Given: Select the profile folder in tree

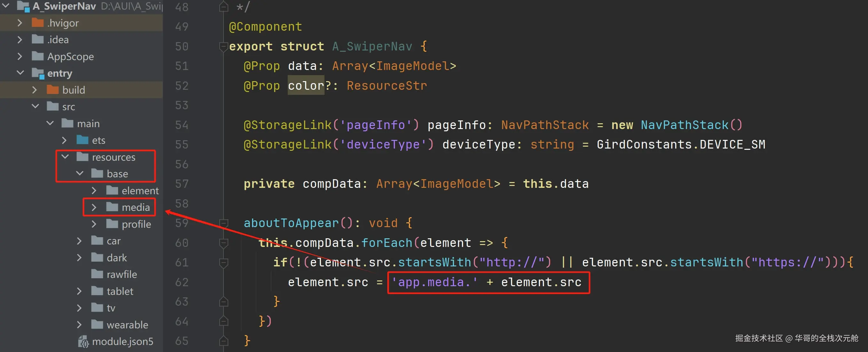Looking at the screenshot, I should click(136, 224).
